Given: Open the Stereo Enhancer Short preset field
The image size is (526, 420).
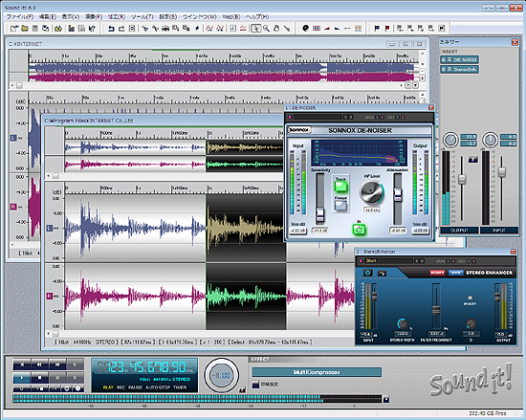Looking at the screenshot, I should click(x=388, y=260).
